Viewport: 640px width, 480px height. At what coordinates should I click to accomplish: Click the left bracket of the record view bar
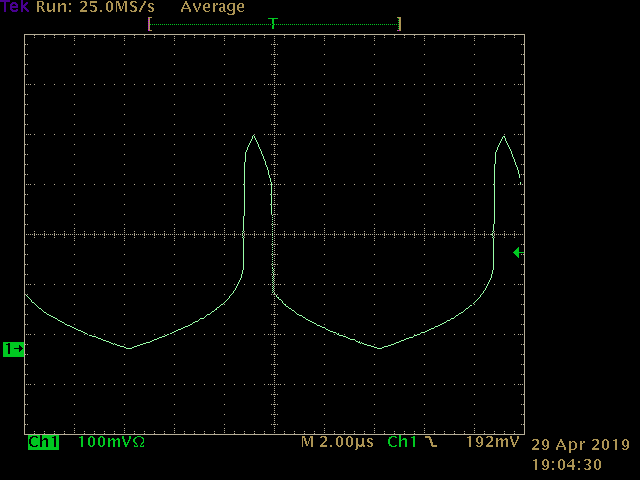(150, 23)
